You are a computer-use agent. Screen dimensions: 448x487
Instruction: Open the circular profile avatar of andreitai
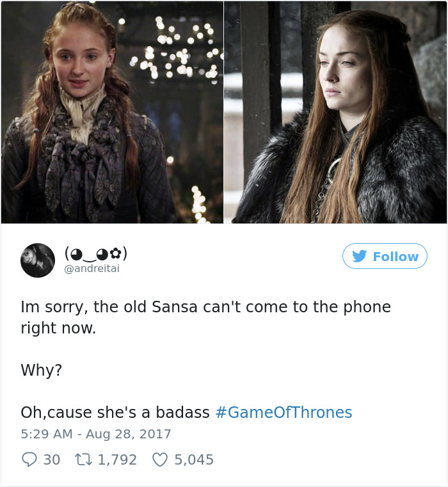[38, 260]
